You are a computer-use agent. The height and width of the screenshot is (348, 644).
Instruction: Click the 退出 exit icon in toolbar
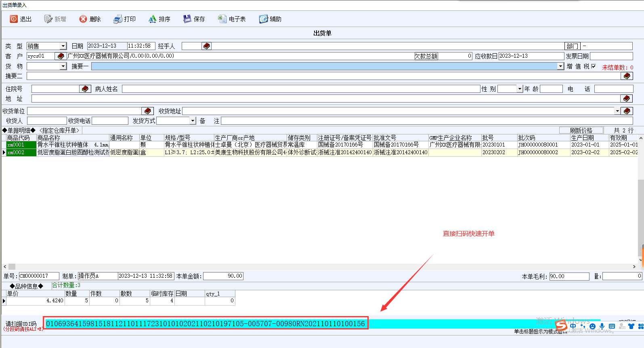pyautogui.click(x=14, y=19)
